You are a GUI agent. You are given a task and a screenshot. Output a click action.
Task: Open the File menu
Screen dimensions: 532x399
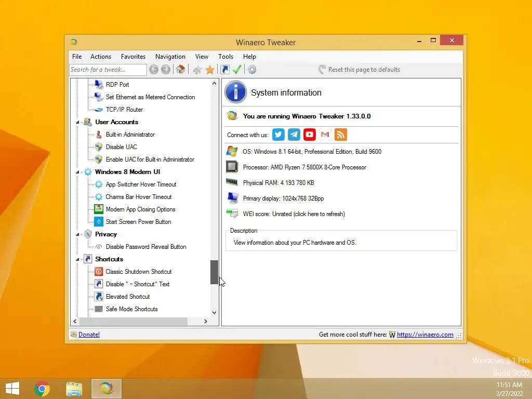77,57
